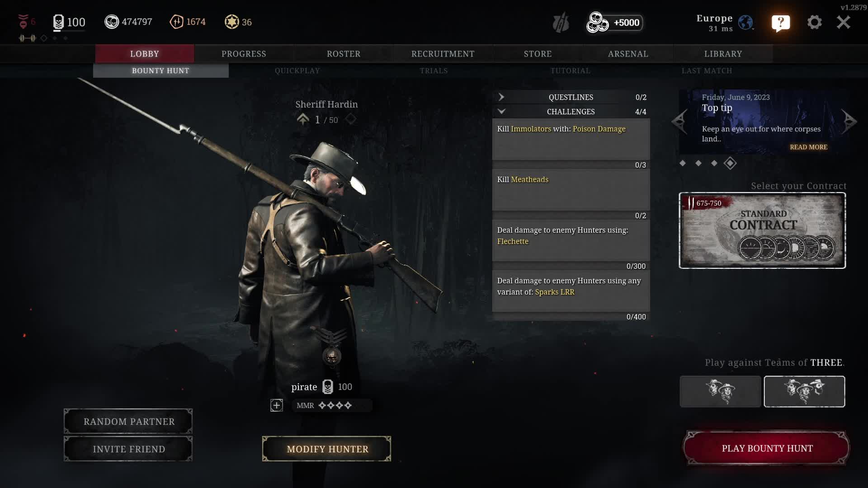Select teams of three mode
The image size is (868, 488).
(x=804, y=391)
